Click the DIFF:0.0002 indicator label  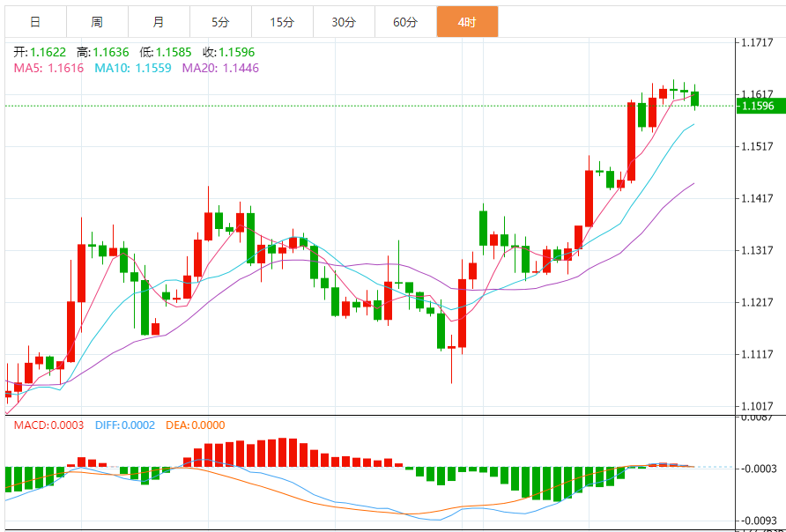pyautogui.click(x=125, y=425)
